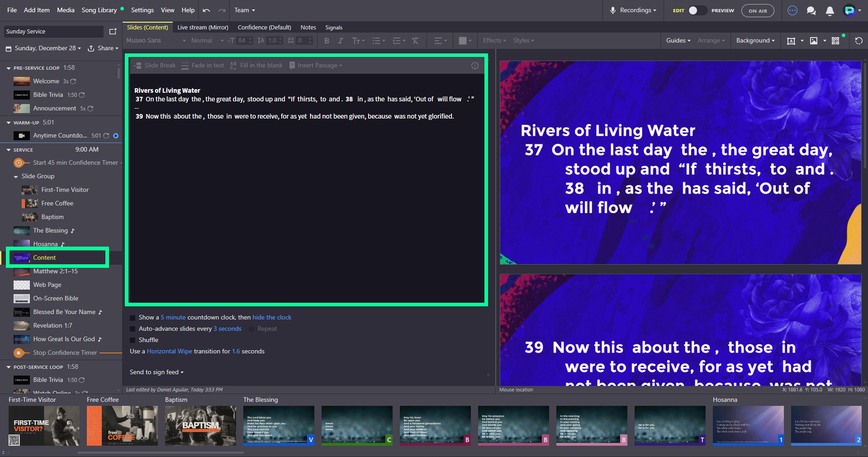The height and width of the screenshot is (457, 868).
Task: Collapse the Slide Group
Action: point(16,177)
